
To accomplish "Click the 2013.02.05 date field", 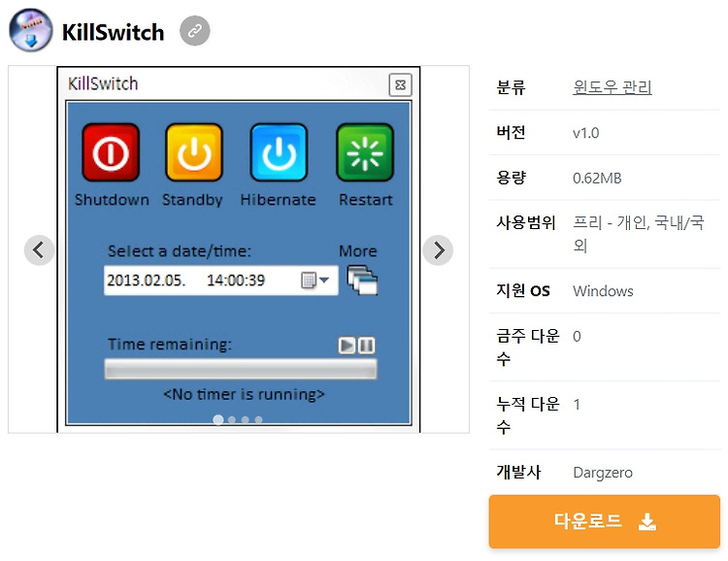I will point(221,280).
